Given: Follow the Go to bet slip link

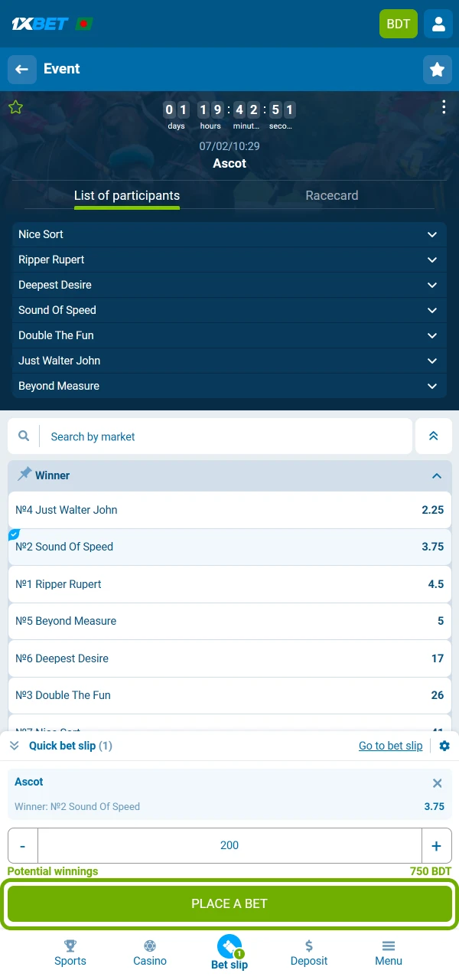Looking at the screenshot, I should (390, 746).
